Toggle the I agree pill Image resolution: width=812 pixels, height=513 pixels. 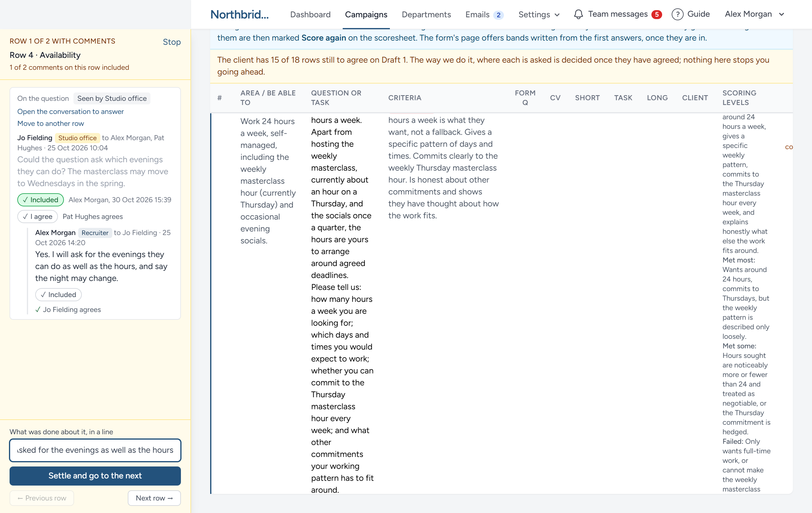[x=37, y=217]
